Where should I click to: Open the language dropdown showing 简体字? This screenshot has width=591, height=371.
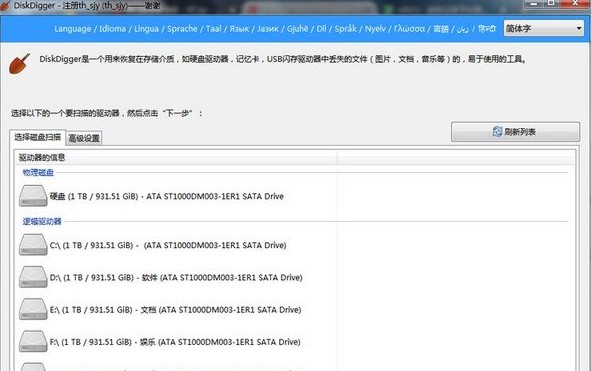pos(544,28)
